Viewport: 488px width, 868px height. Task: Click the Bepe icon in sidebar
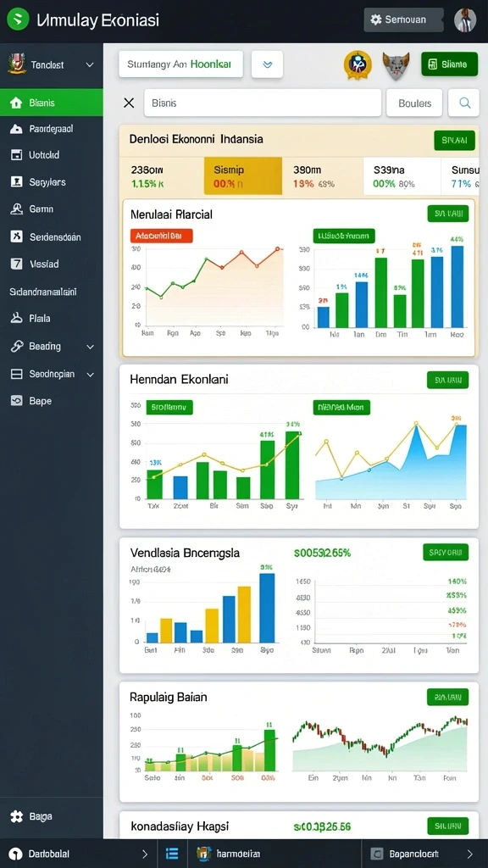click(17, 401)
